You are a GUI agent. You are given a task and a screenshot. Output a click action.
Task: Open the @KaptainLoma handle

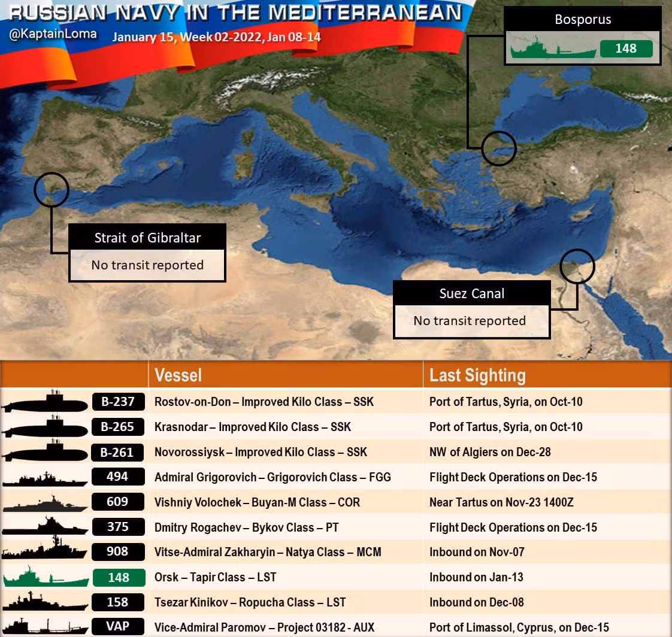point(53,34)
